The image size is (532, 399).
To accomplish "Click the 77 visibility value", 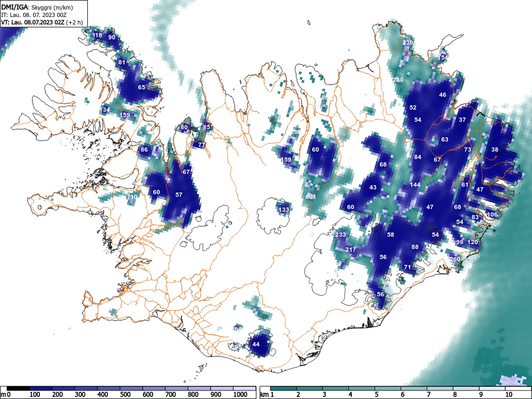I will (x=202, y=145).
